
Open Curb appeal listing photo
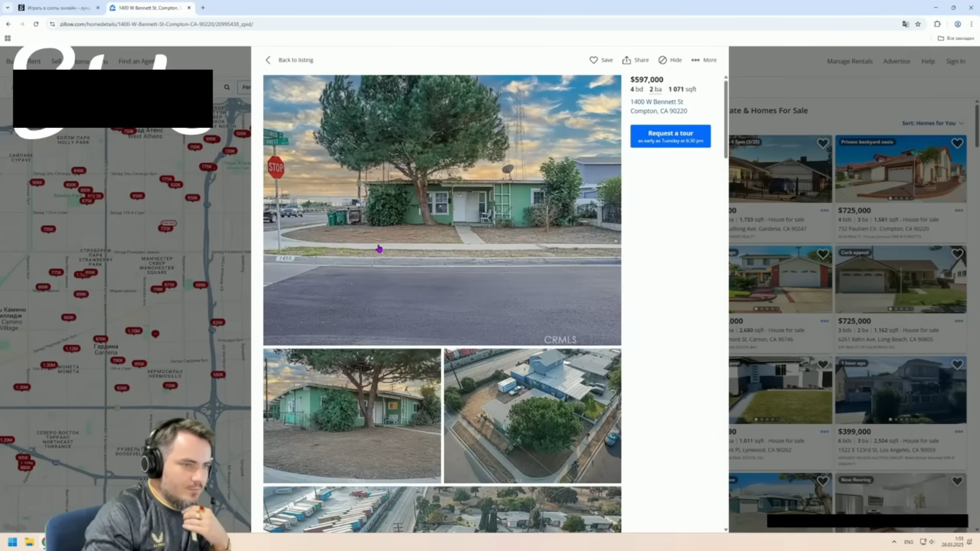click(900, 280)
